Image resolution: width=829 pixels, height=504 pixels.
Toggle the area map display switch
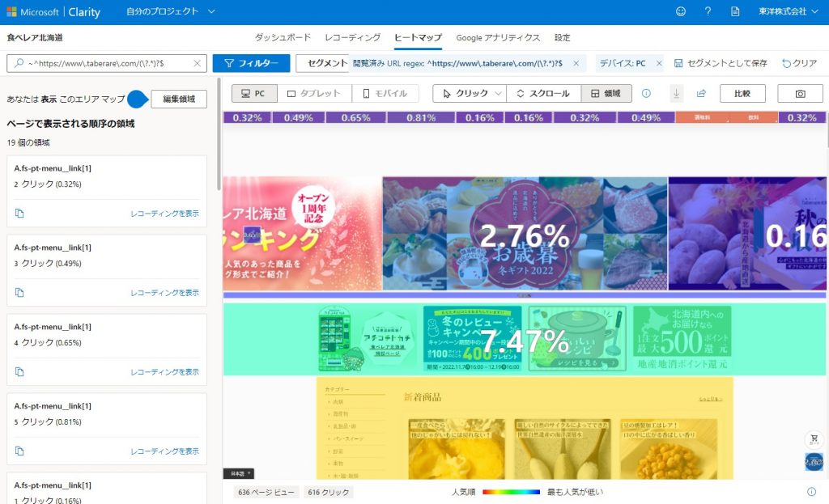(x=138, y=99)
